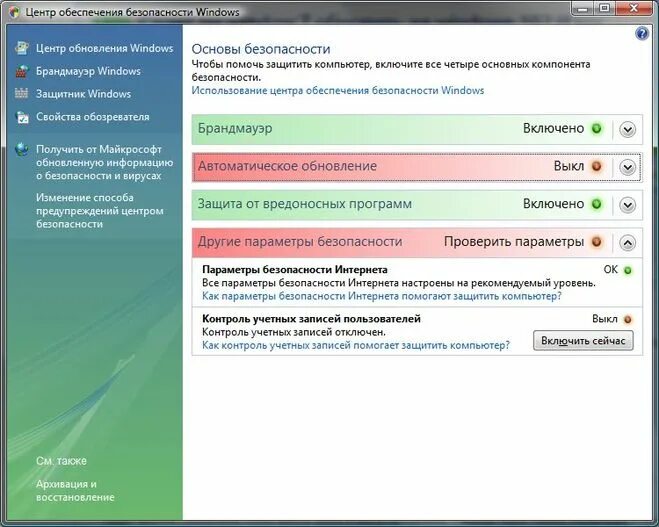Screen dimensions: 659x527
Task: Expand the Брандмауэр section
Action: pos(627,129)
